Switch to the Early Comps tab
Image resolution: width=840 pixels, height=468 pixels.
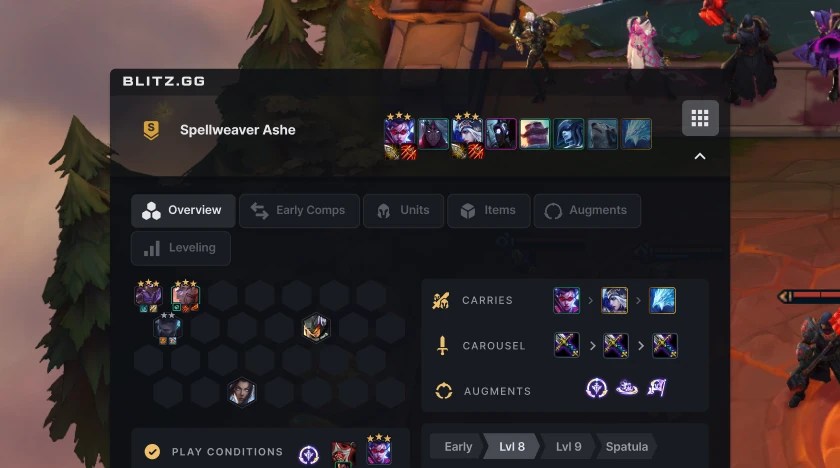(x=299, y=210)
